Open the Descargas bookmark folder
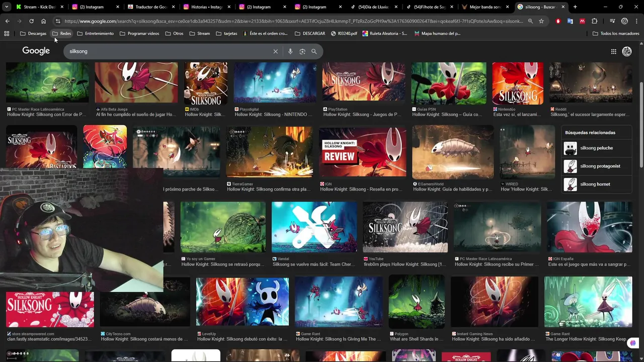This screenshot has width=644, height=362. point(33,33)
